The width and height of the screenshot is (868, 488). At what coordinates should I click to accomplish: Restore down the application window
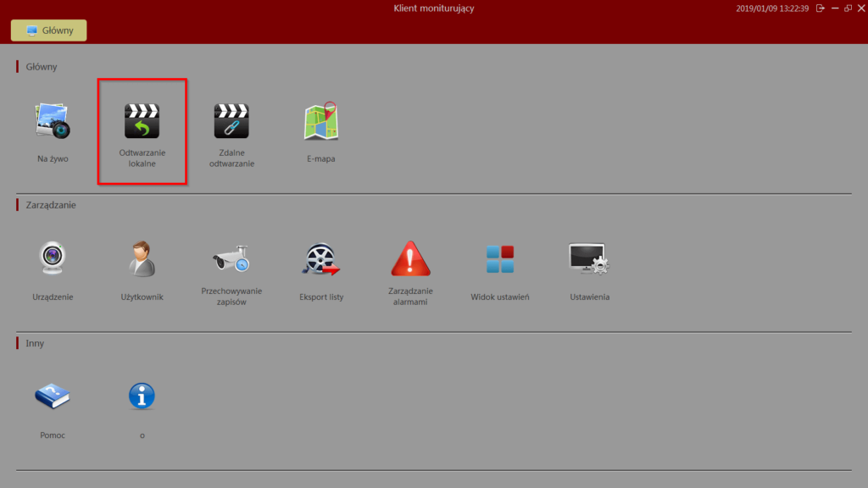pyautogui.click(x=849, y=8)
